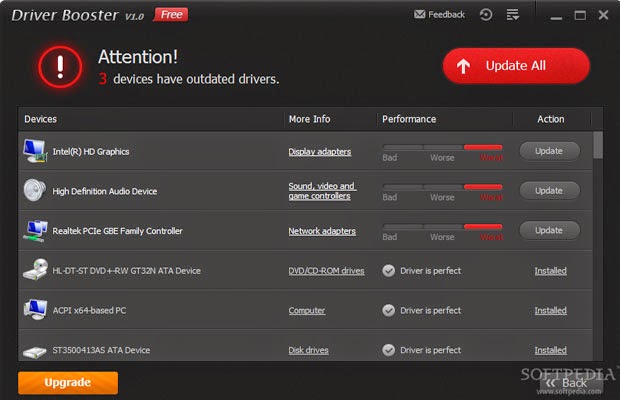Click the Audio Device performance bar
Screen dimensions: 620x400
point(442,187)
